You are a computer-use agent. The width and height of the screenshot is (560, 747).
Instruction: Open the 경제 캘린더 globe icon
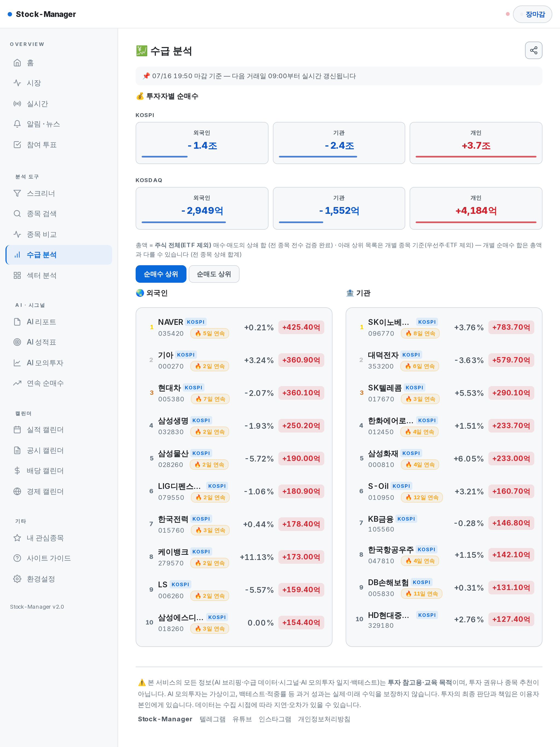17,491
